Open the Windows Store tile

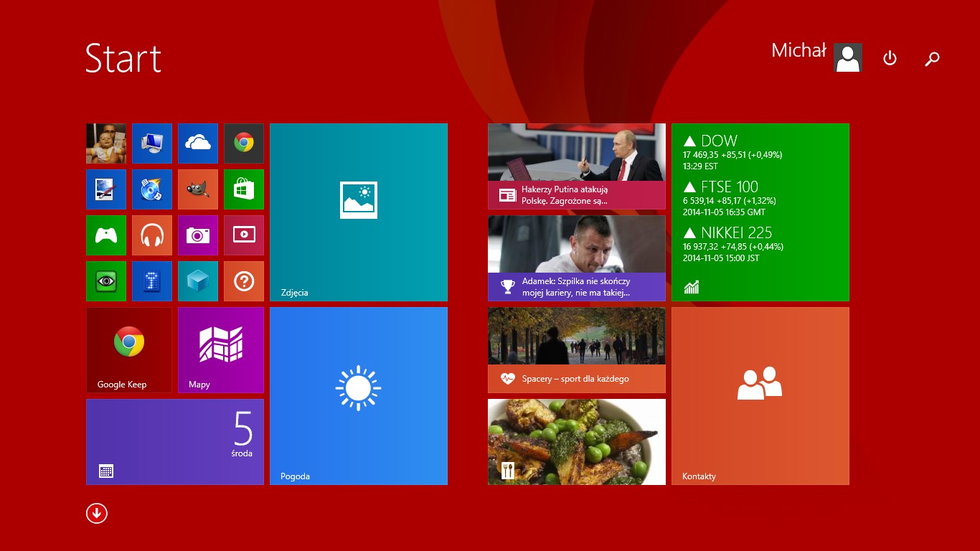[244, 189]
